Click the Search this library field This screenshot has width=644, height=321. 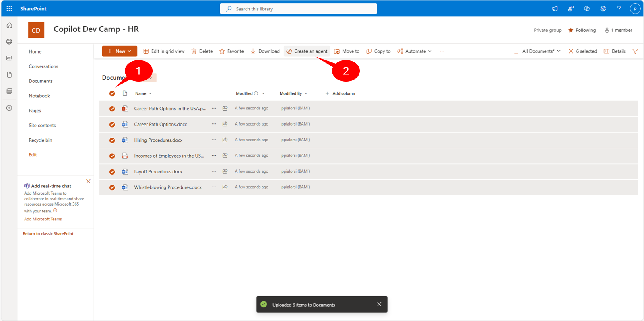tap(298, 9)
